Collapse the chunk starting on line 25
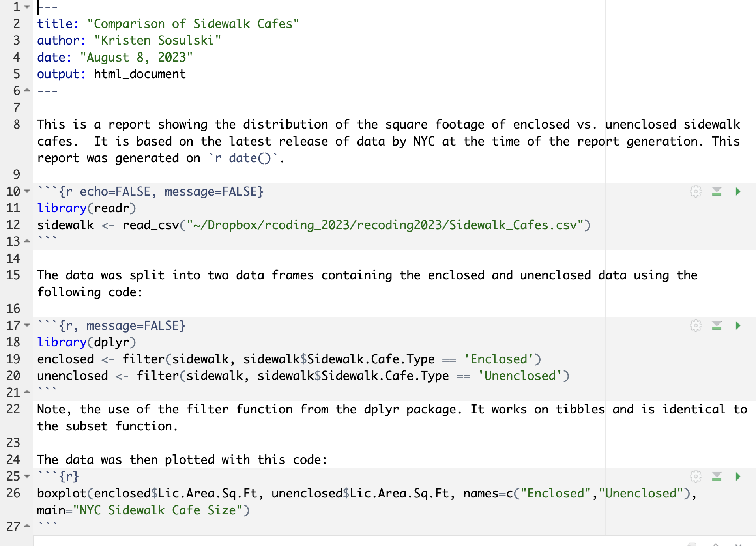 click(x=27, y=477)
